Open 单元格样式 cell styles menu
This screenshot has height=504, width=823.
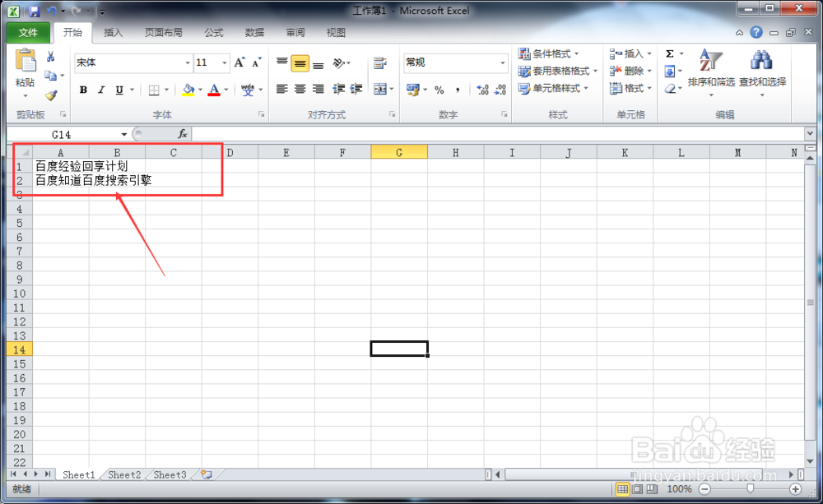coord(553,88)
